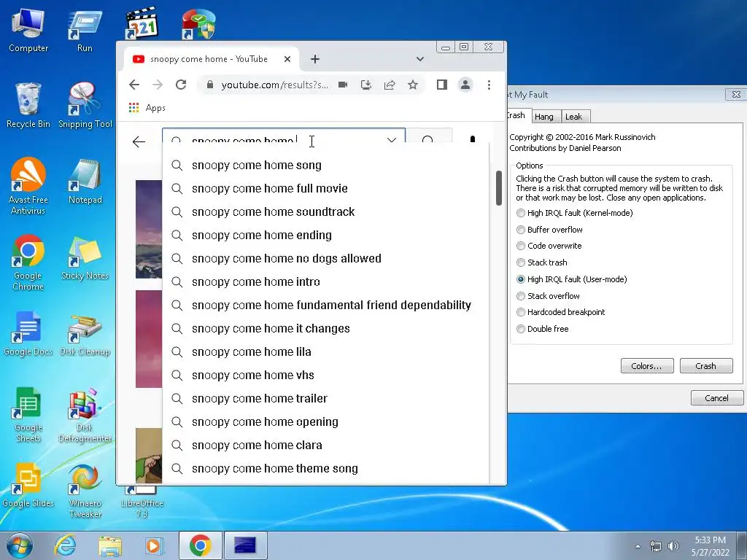Bookmark this page with the star icon

click(x=413, y=85)
